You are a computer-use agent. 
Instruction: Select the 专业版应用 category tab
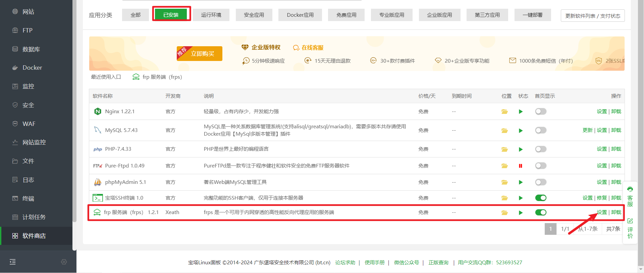pyautogui.click(x=392, y=15)
